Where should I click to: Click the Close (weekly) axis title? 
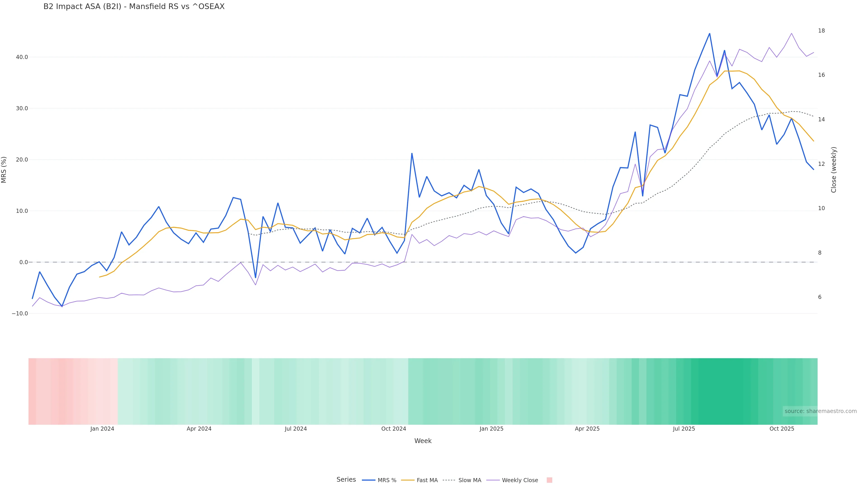click(834, 170)
